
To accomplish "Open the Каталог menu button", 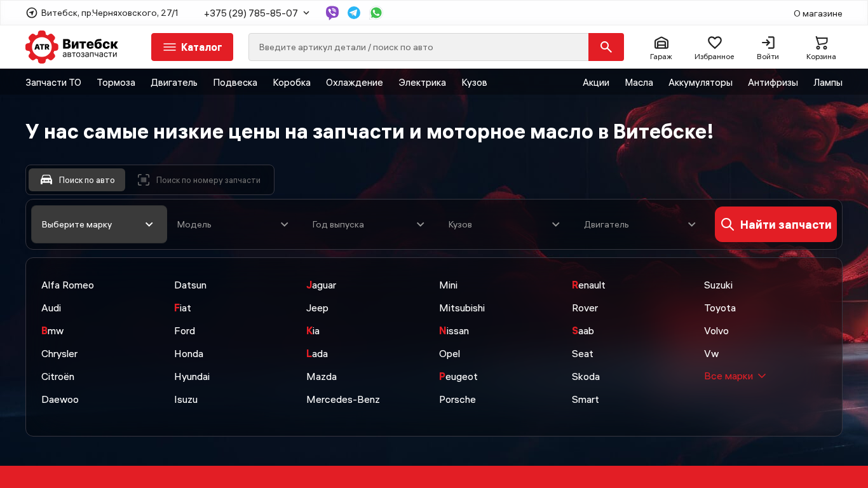I will (192, 47).
